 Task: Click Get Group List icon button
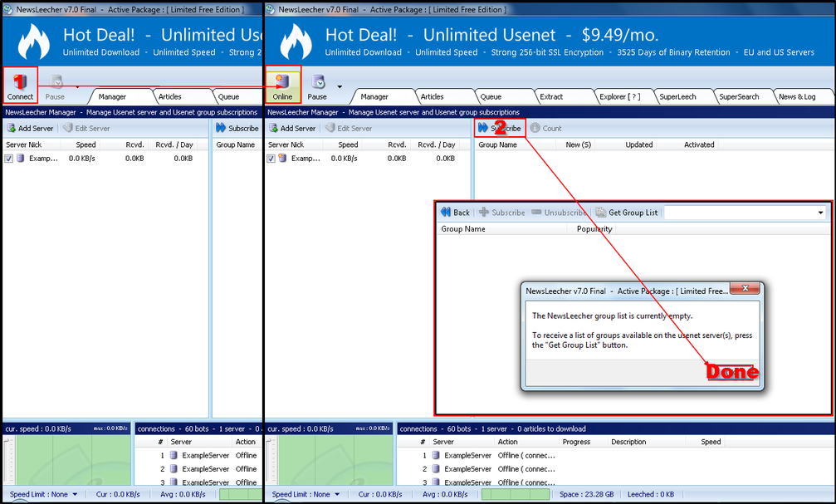click(601, 213)
